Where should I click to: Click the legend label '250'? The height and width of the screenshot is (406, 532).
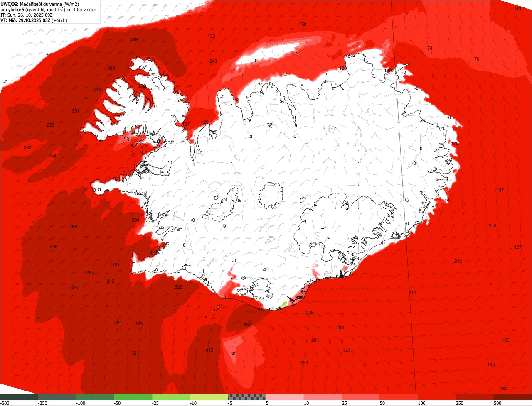[459, 403]
